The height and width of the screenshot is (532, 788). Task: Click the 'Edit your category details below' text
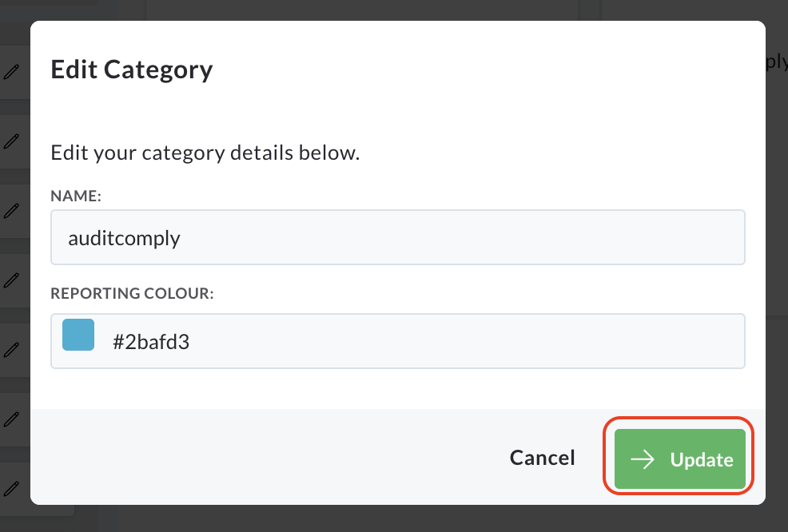205,153
